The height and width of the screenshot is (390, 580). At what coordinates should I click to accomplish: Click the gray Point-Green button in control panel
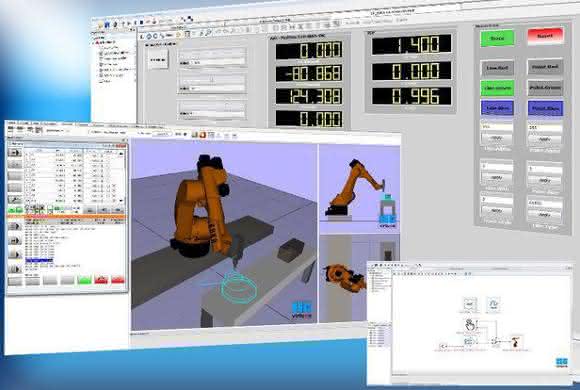pyautogui.click(x=545, y=88)
